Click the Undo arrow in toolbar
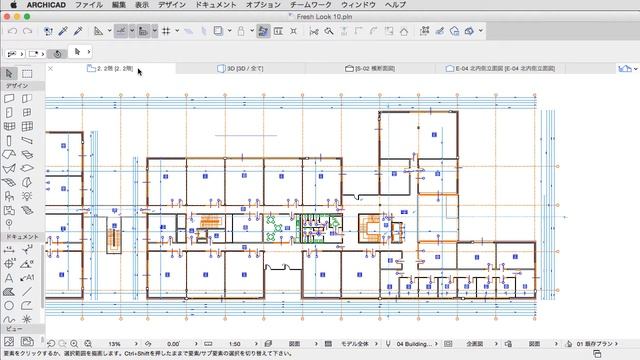This screenshot has width=640, height=360. [12, 31]
